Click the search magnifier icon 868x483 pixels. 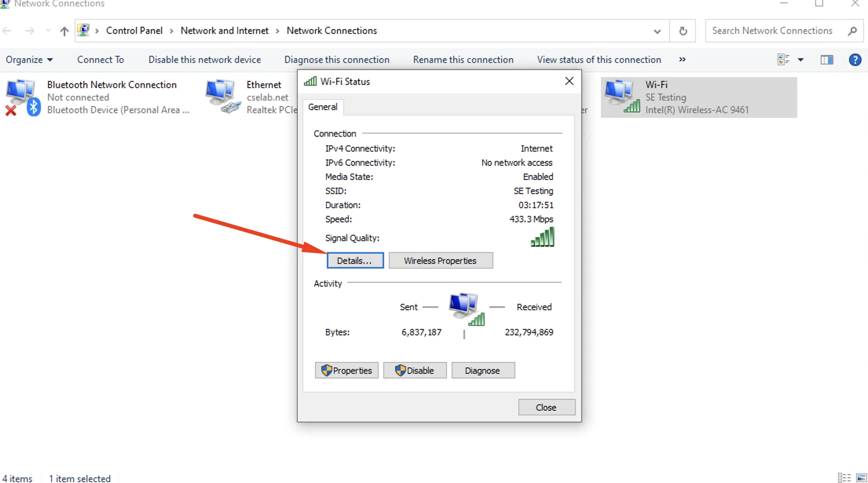coord(852,31)
